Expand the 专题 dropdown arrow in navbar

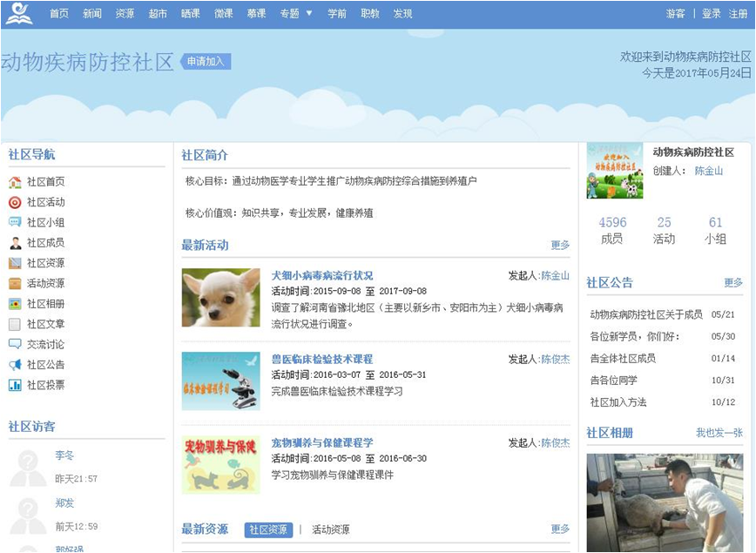[x=309, y=14]
